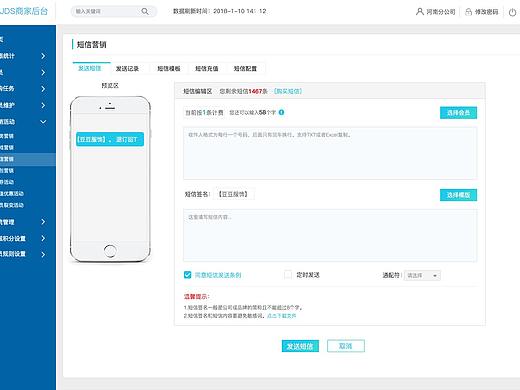520x390 pixels.
Task: Click the power logout icon
Action: (512, 12)
